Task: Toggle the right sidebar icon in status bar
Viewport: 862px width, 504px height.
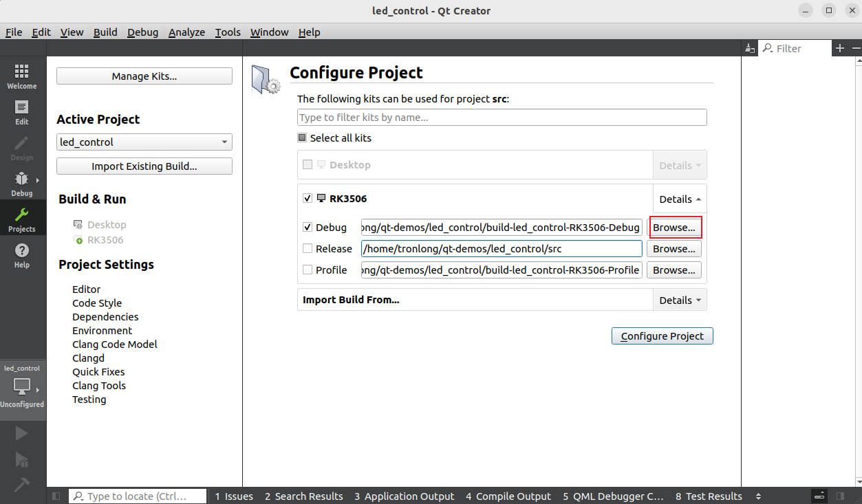Action: pyautogui.click(x=839, y=496)
